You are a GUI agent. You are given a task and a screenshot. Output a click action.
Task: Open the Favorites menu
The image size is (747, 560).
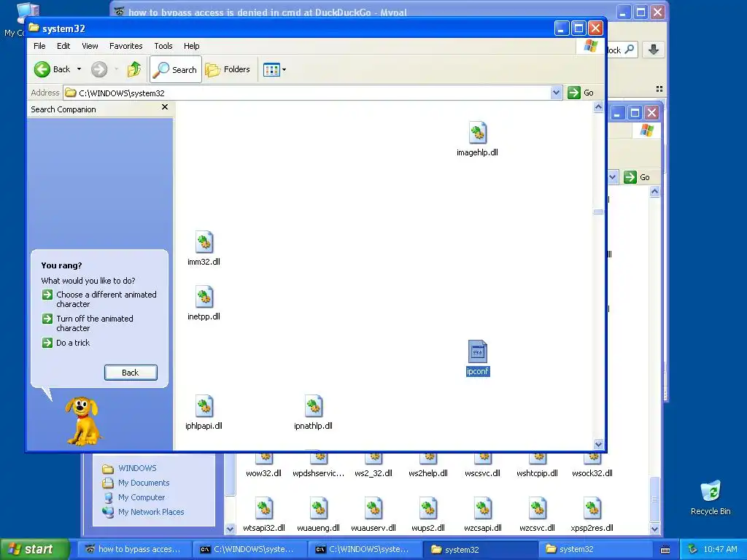(125, 46)
